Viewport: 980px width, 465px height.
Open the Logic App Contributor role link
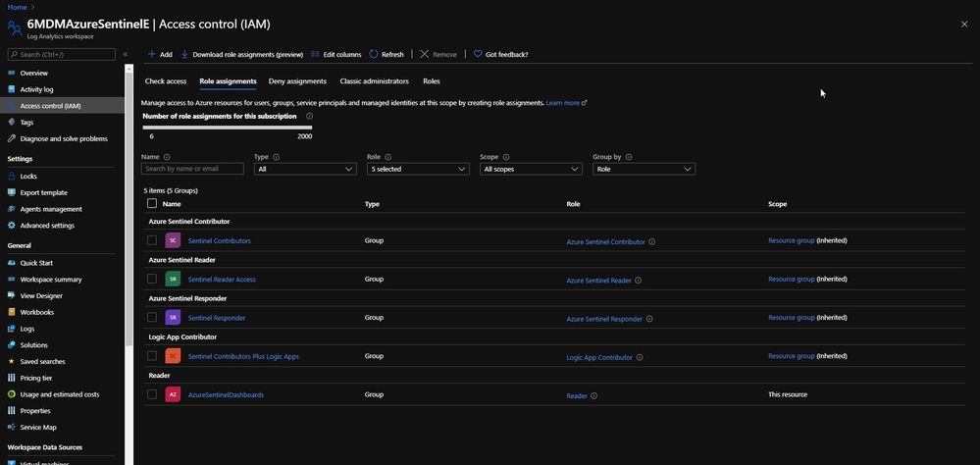click(x=599, y=357)
